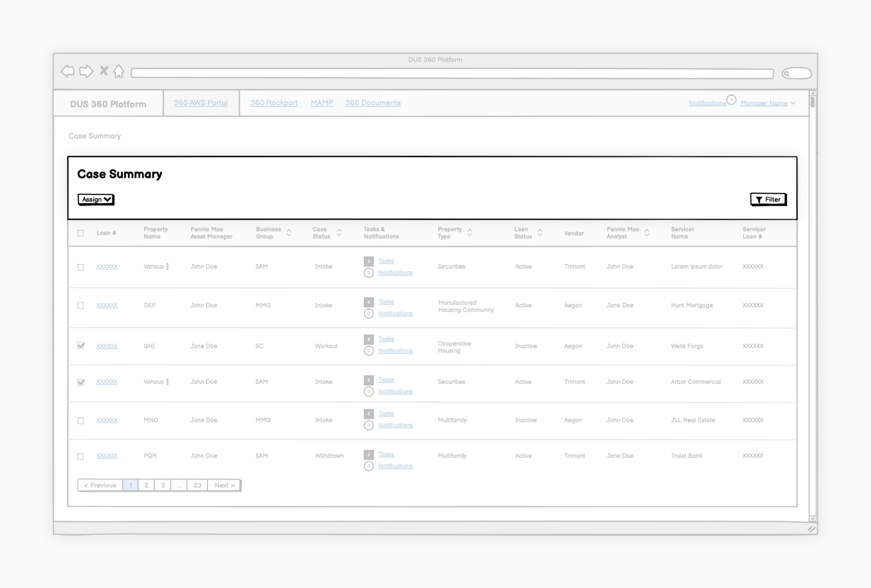Click the Filter button
Image resolution: width=871 pixels, height=588 pixels.
click(x=768, y=199)
